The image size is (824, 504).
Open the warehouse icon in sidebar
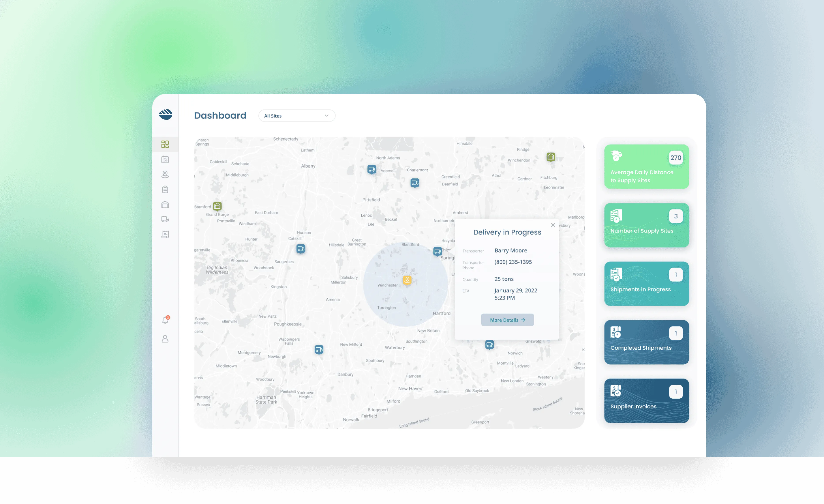165,204
